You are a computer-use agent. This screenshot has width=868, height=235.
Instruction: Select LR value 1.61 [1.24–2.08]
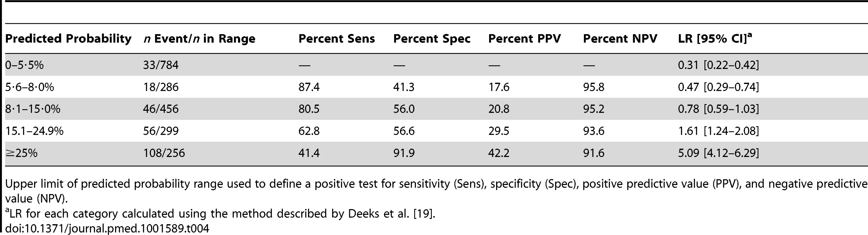pyautogui.click(x=719, y=131)
